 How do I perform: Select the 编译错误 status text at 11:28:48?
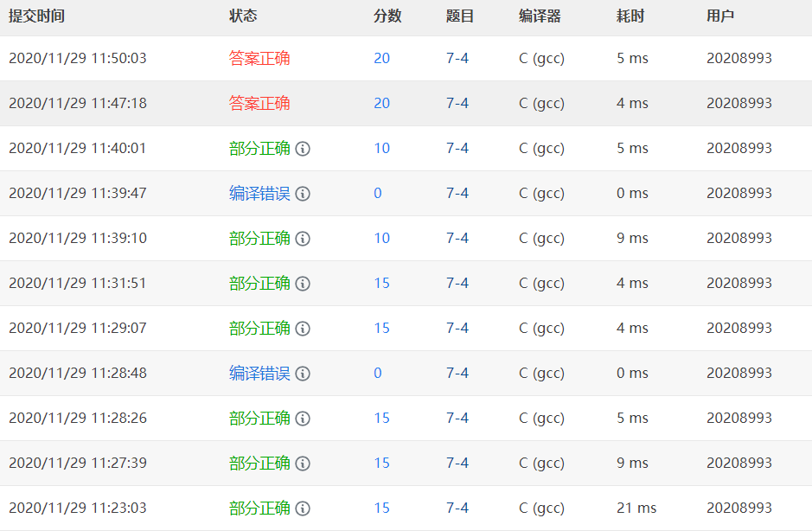(x=259, y=373)
